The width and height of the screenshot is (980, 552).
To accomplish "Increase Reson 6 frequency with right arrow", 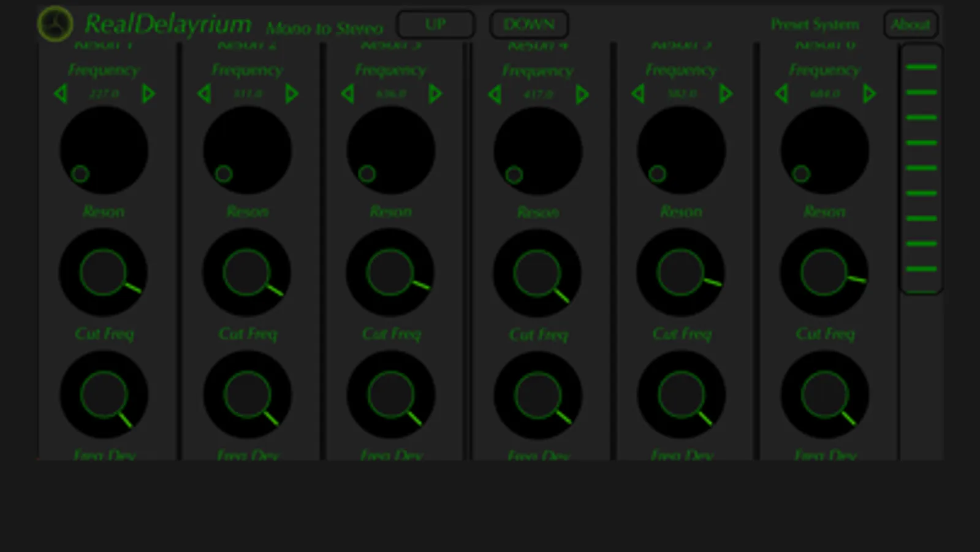I will click(869, 94).
